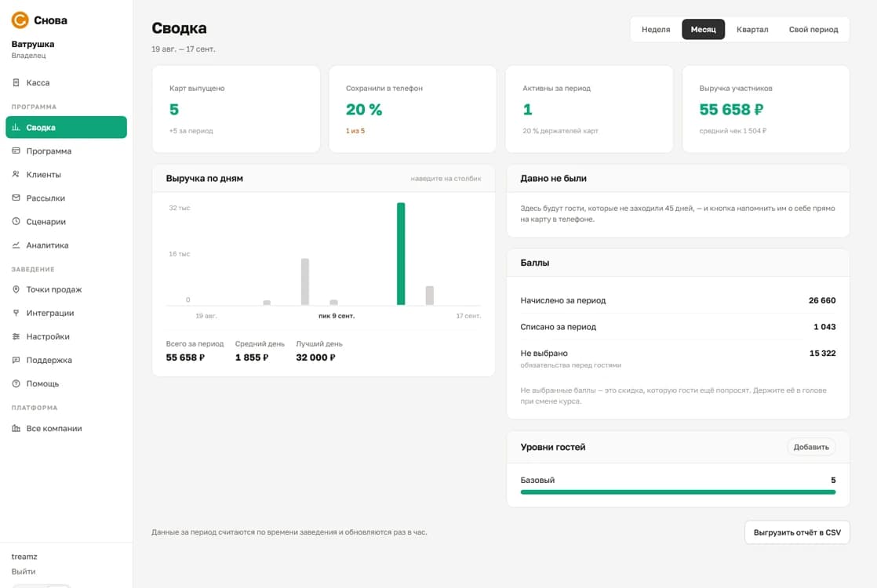Click the Базовый level progress bar
Viewport: 877px width, 588px height.
(678, 492)
